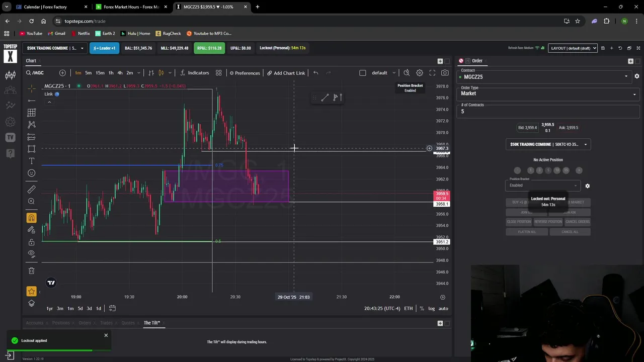Open the Indicators menu
Viewport: 644px width, 362px height.
(194, 73)
